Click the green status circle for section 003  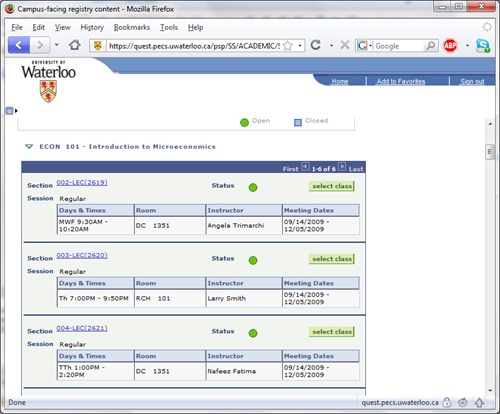click(253, 260)
